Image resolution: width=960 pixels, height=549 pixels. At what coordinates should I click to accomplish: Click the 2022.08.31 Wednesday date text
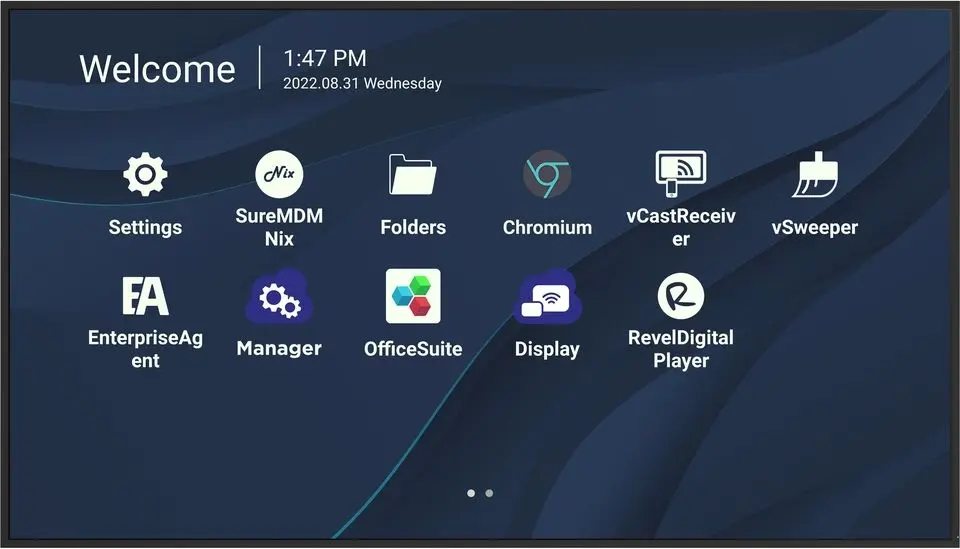362,84
